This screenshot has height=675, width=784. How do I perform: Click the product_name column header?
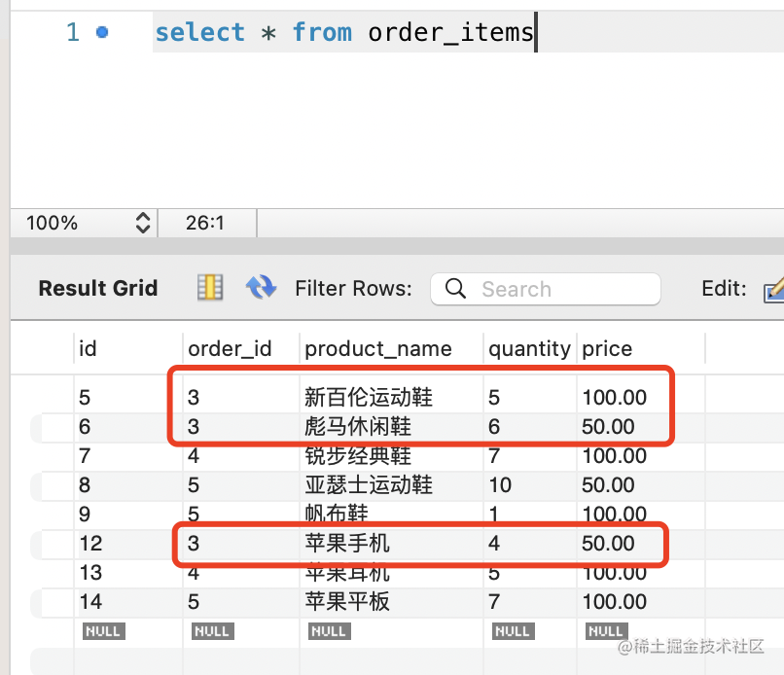378,348
